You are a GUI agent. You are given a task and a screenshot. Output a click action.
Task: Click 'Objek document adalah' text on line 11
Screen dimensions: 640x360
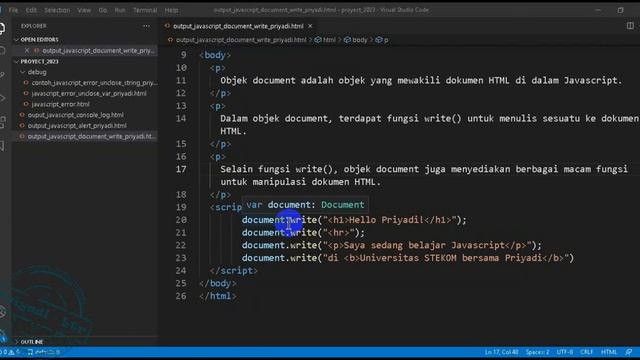coord(277,80)
